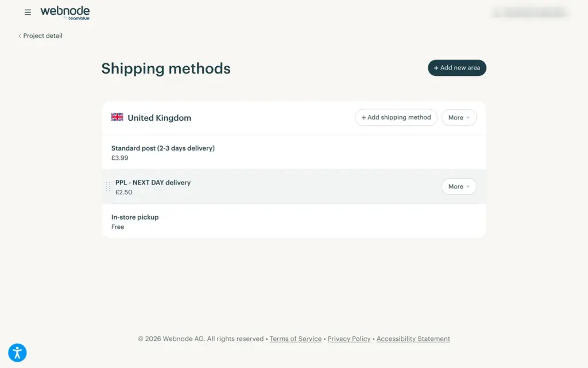The height and width of the screenshot is (368, 588).
Task: Click the £2.50 price
Action: (124, 192)
